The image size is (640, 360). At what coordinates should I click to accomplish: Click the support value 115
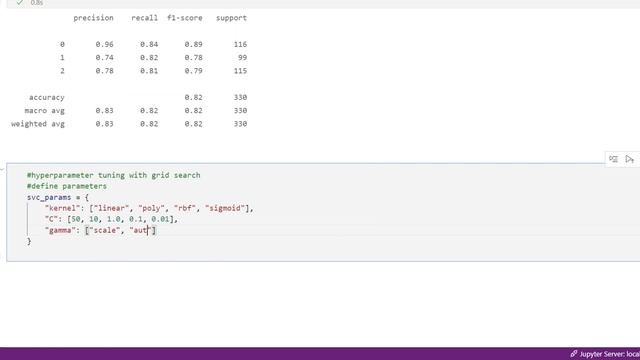click(x=240, y=71)
